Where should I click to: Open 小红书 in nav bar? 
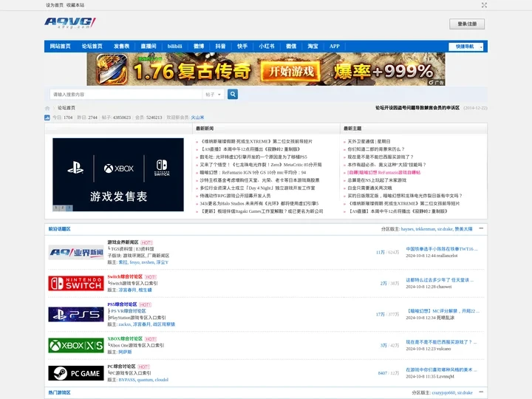pyautogui.click(x=267, y=46)
